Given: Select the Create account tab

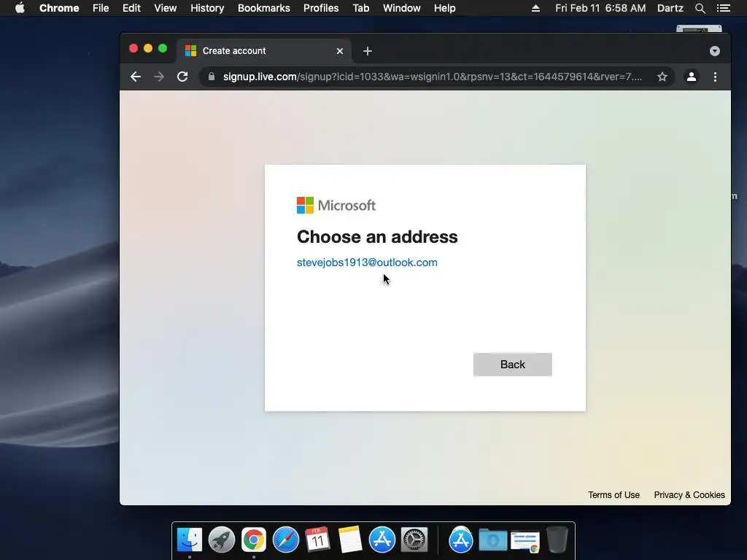Looking at the screenshot, I should pyautogui.click(x=264, y=51).
